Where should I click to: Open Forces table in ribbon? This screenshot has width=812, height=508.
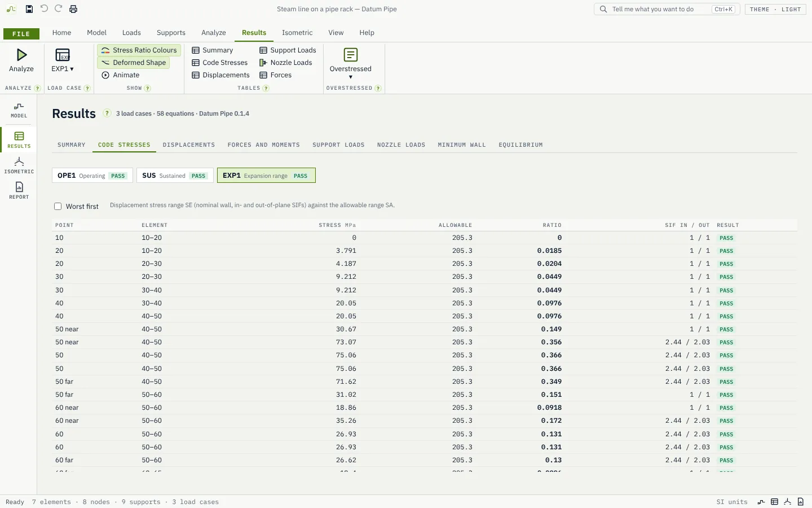(x=276, y=75)
